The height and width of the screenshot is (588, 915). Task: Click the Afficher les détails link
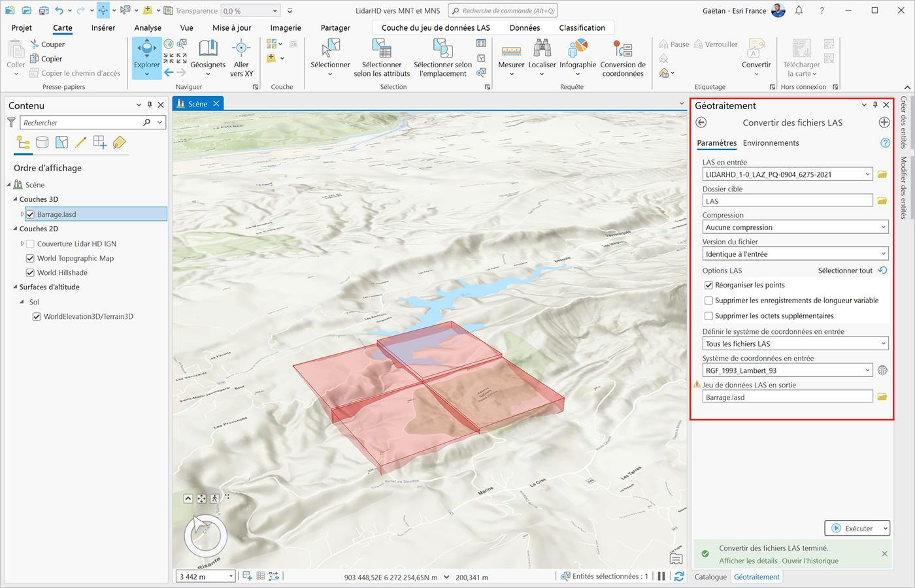point(748,561)
